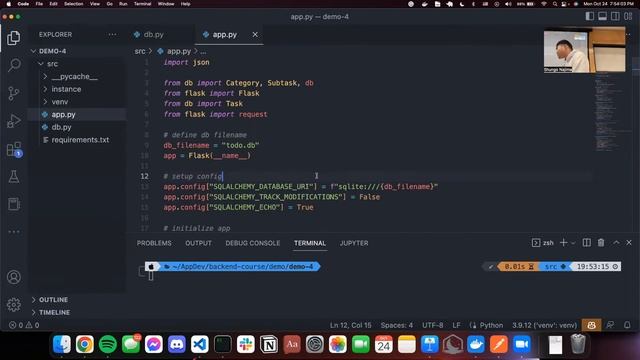Change encoding via UTF-8 status item
The height and width of the screenshot is (360, 640).
433,325
